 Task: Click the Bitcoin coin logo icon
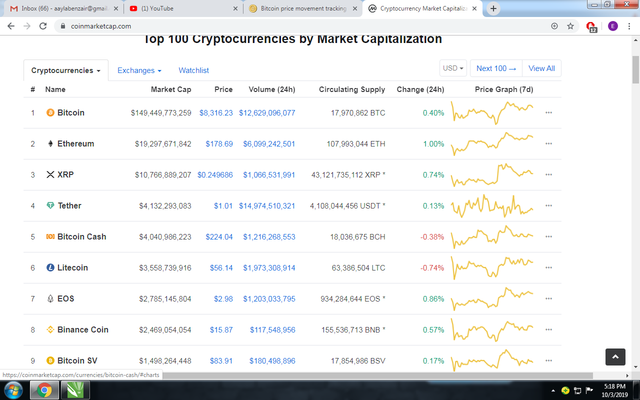[x=50, y=113]
